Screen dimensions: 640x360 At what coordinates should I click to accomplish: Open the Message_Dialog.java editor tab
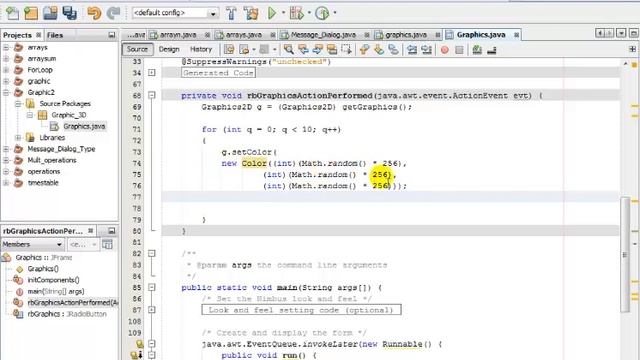[x=323, y=35]
